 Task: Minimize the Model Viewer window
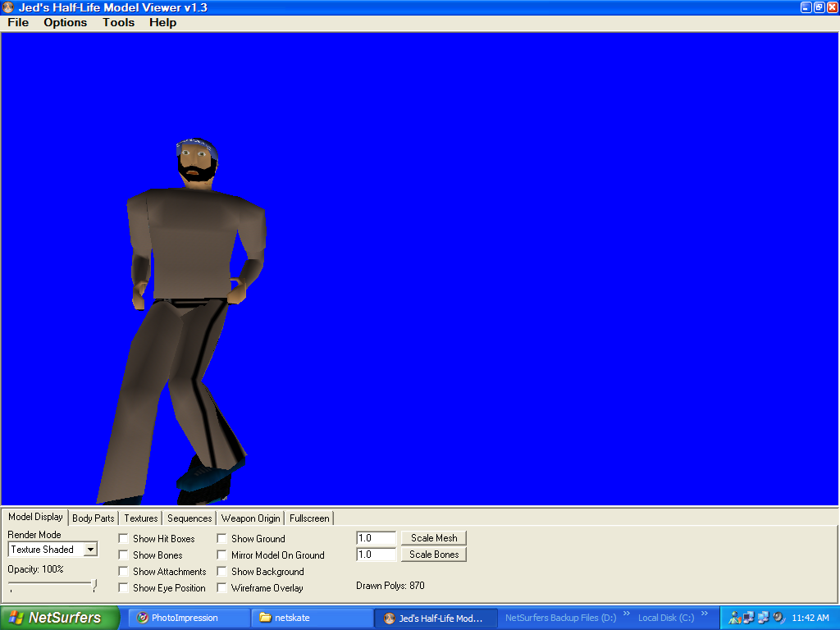[806, 7]
